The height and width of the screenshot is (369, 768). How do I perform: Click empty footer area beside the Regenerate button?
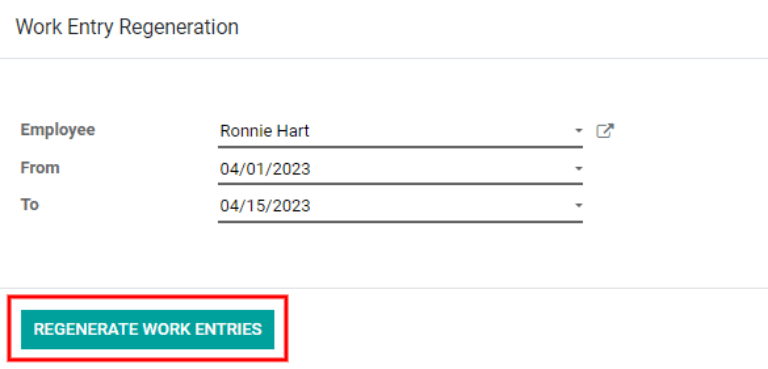point(524,329)
